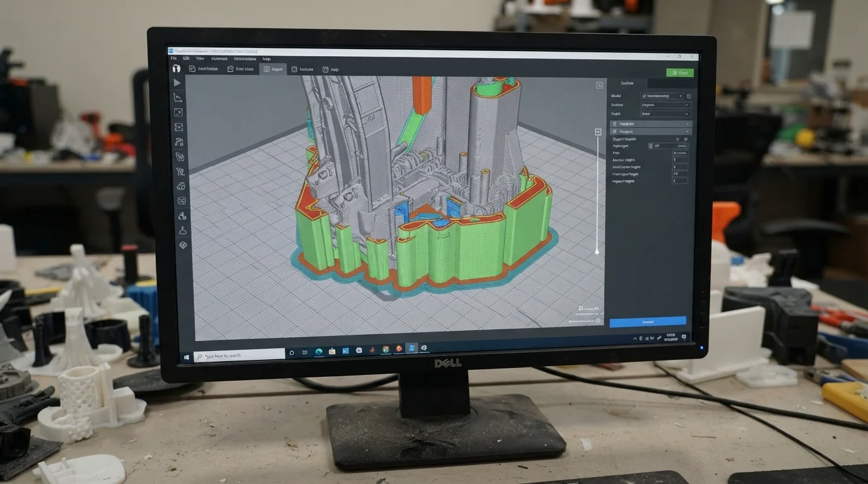Click the vertical layer slider's top handle
This screenshot has width=868, height=484.
(x=597, y=132)
